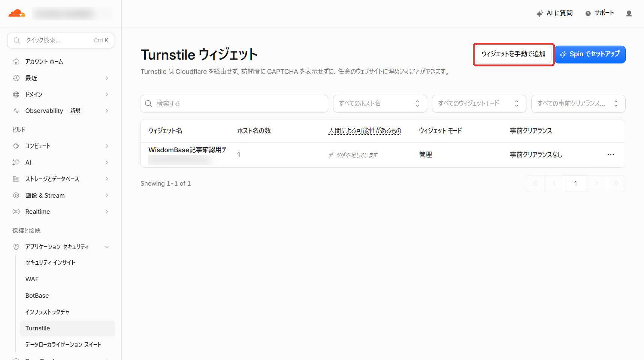Click the shield icon for アプリケーション セキュリティ
The height and width of the screenshot is (360, 644).
16,247
